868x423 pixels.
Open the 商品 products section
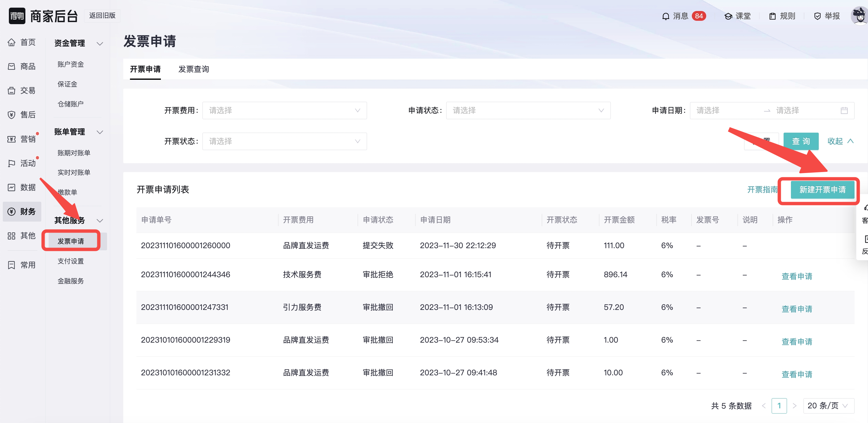tap(22, 66)
